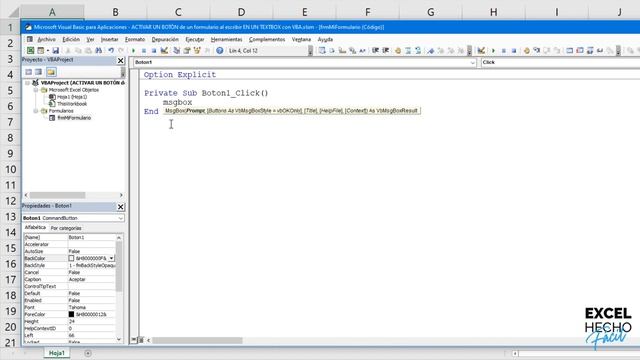
Task: Open the Depuración menu
Action: [165, 40]
